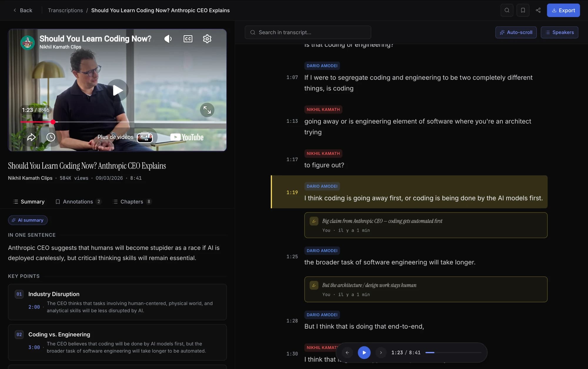Skip to next segment in floating player
The image size is (588, 369).
click(381, 353)
